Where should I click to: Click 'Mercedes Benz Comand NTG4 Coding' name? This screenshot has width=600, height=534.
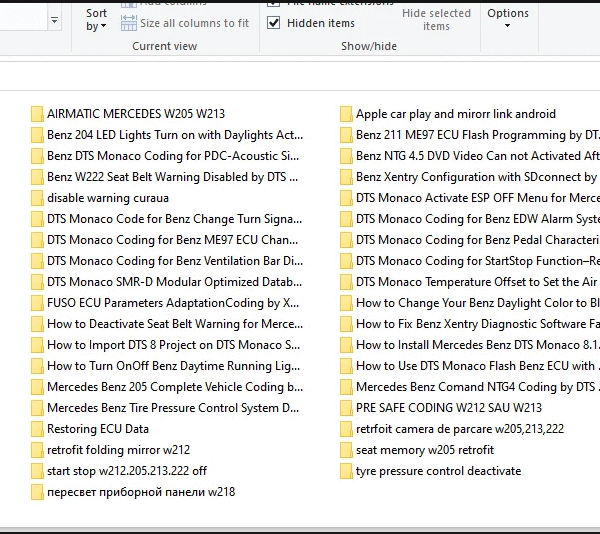pyautogui.click(x=478, y=387)
